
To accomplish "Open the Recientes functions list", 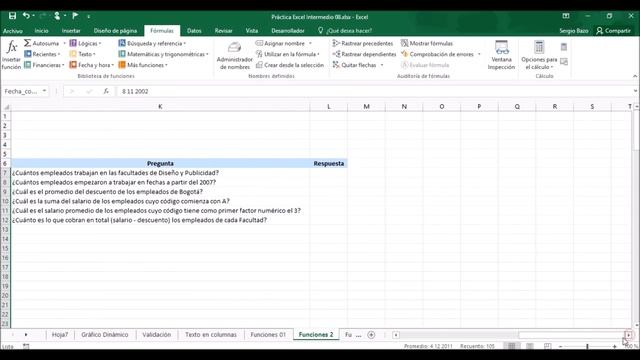I will [x=42, y=54].
